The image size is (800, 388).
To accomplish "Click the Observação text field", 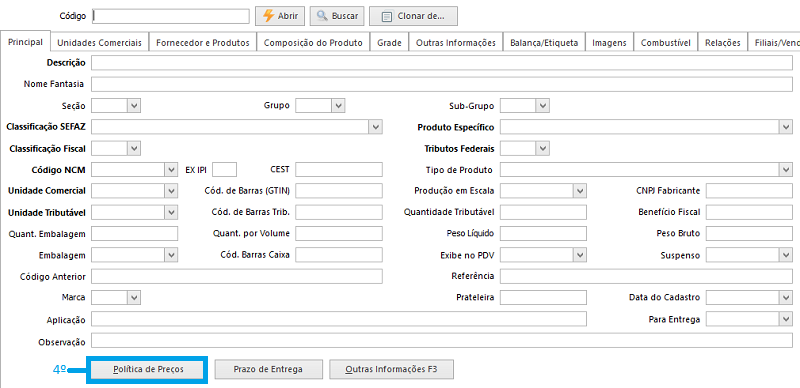I will tap(442, 341).
